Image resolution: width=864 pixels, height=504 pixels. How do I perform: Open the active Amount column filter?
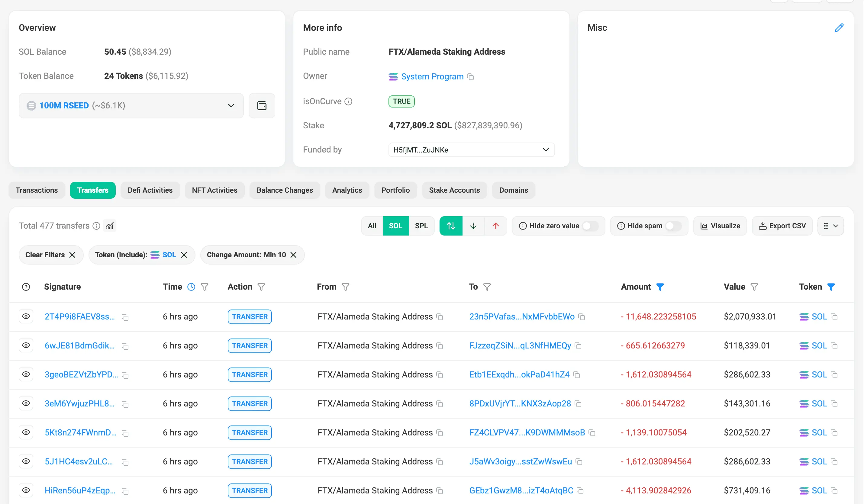tap(660, 287)
